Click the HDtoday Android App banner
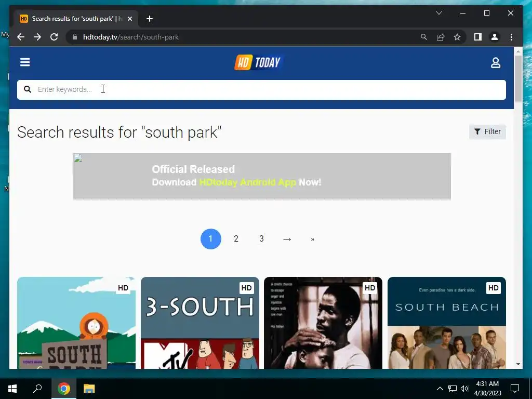Viewport: 532px width, 399px height. click(262, 176)
